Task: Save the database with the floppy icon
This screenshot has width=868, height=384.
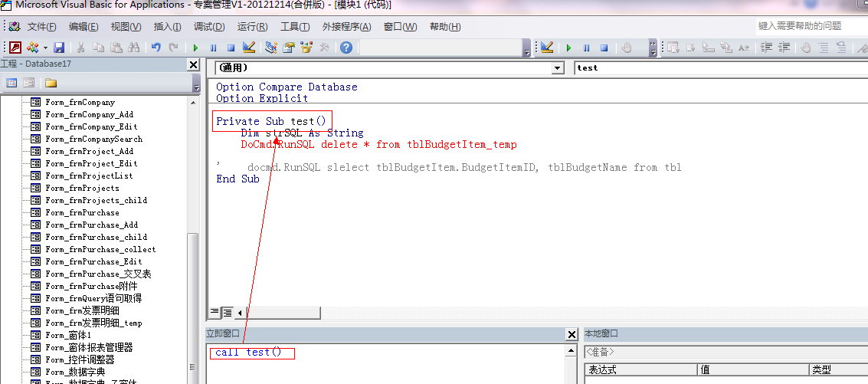Action: pos(59,48)
